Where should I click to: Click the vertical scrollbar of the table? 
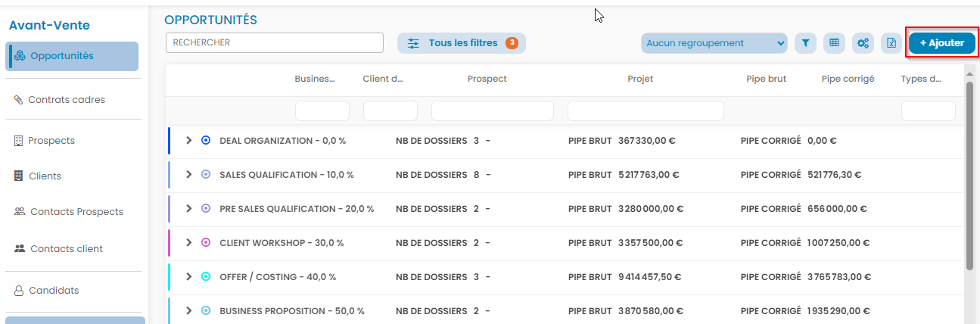click(x=969, y=174)
